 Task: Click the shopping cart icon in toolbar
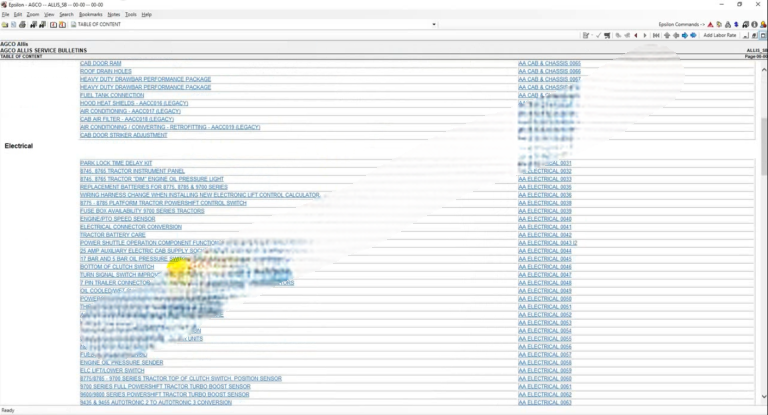coord(607,35)
